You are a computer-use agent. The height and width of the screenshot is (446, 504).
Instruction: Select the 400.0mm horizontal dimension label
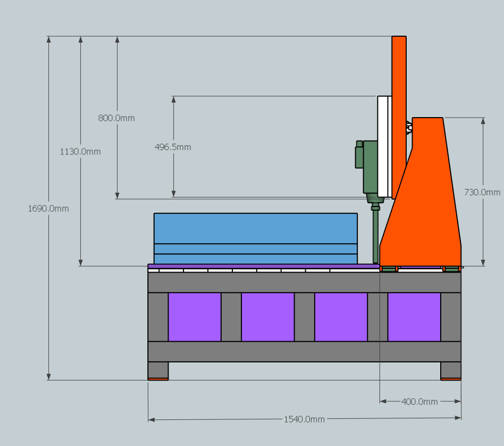coord(420,401)
